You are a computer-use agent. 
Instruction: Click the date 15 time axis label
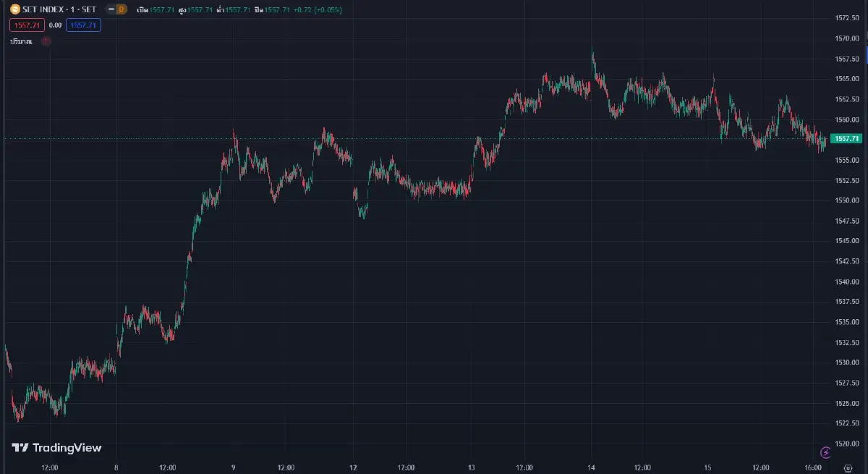click(708, 467)
